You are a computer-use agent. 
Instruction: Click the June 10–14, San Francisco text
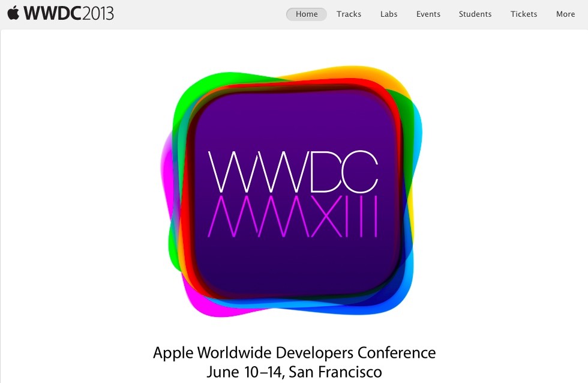(x=295, y=371)
